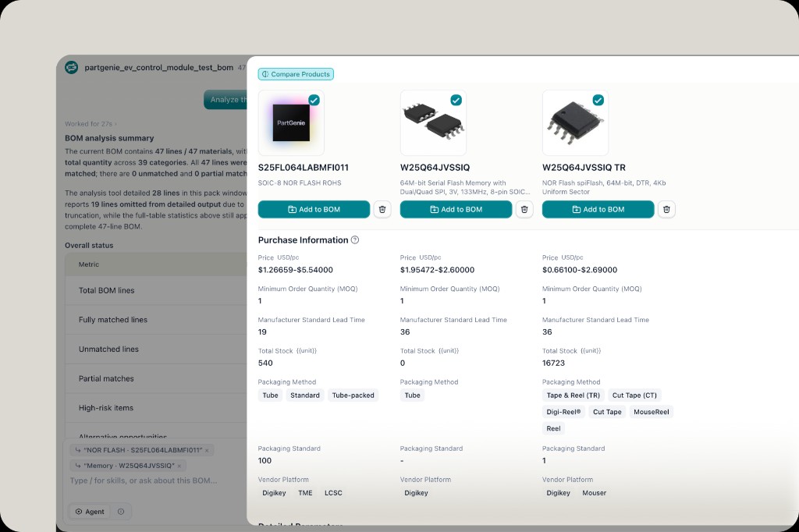Delete S25FL064LABMFI011 with trash icon
Viewport: 799px width, 532px height.
coord(382,209)
